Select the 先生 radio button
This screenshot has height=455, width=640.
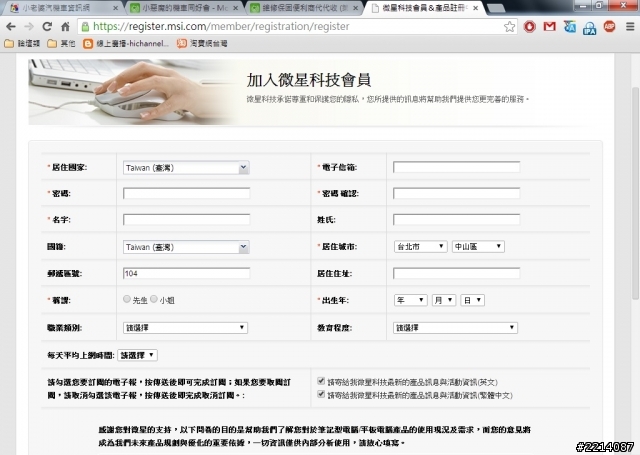(127, 299)
